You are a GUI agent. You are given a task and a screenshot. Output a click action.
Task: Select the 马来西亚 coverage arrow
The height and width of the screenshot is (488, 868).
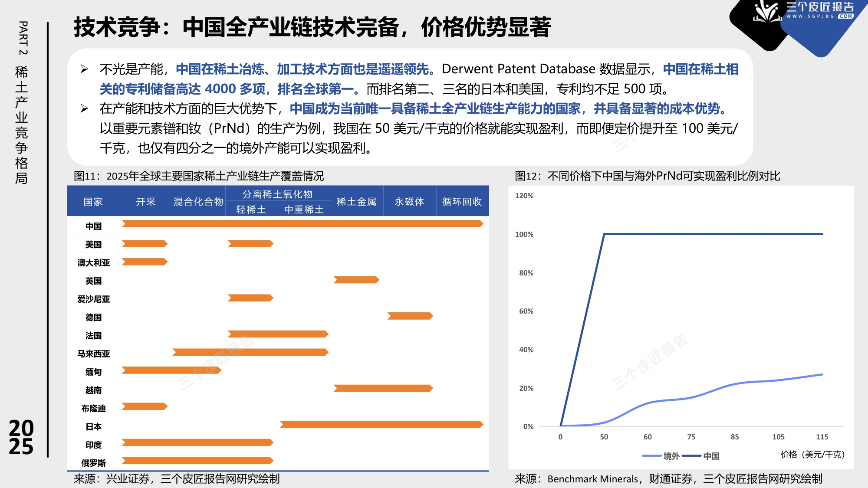[250, 352]
